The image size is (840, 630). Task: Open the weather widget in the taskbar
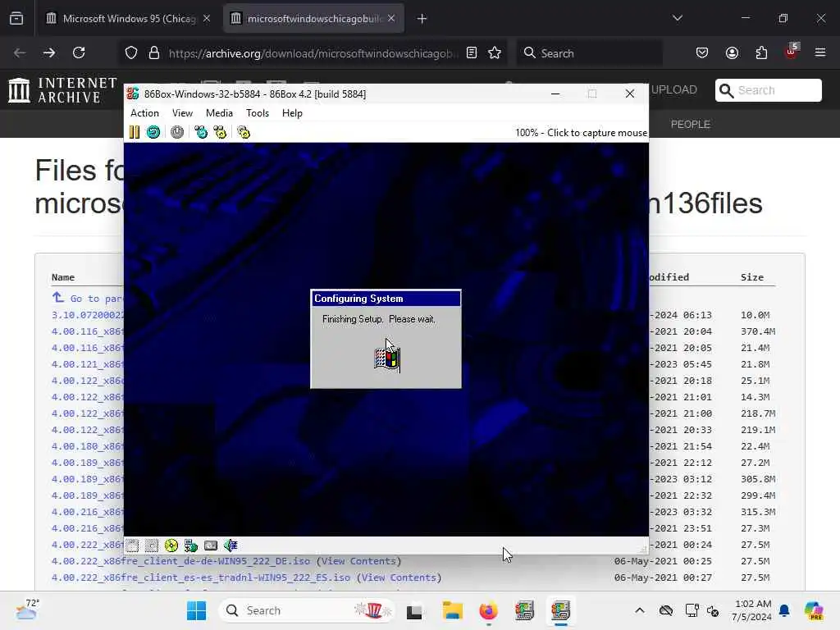tap(26, 609)
